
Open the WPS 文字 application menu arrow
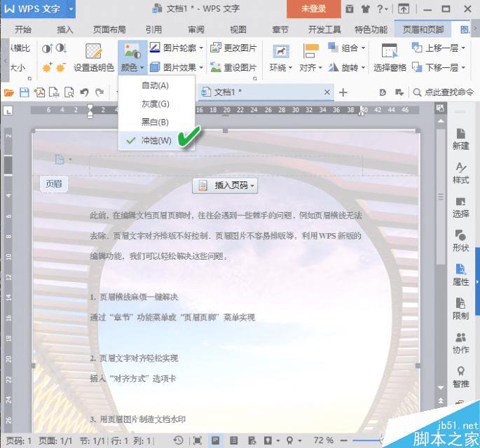pyautogui.click(x=71, y=9)
